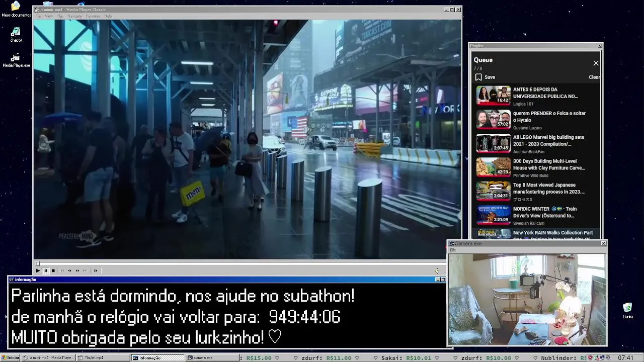
Task: Clear the playlist queue
Action: click(x=594, y=77)
